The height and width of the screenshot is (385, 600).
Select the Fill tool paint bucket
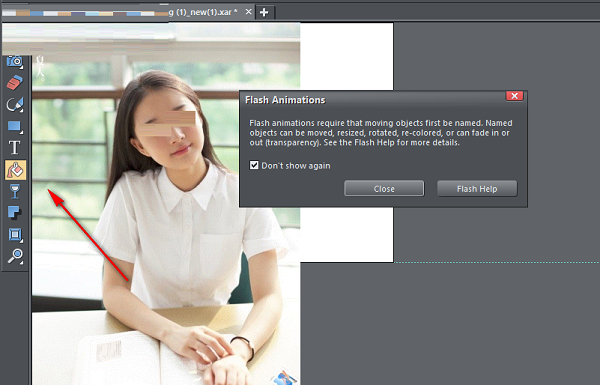15,170
